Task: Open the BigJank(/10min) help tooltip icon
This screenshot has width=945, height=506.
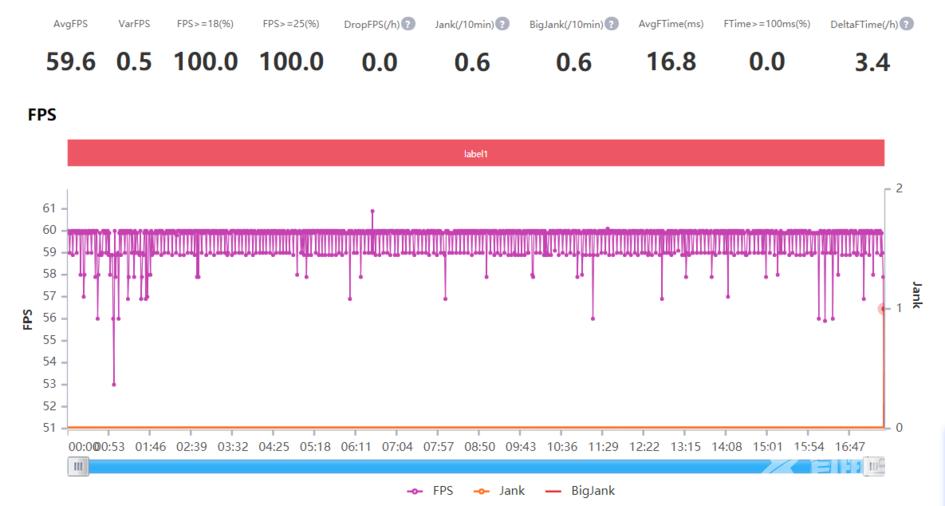Action: pyautogui.click(x=611, y=23)
